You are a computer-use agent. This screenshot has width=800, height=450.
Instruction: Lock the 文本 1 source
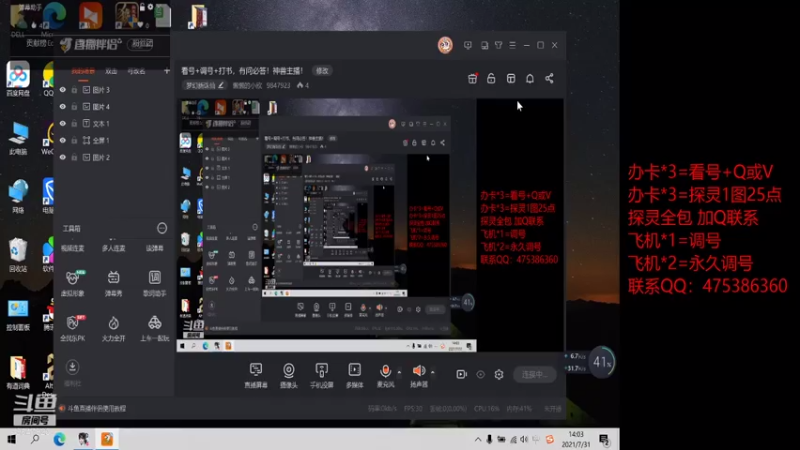74,123
